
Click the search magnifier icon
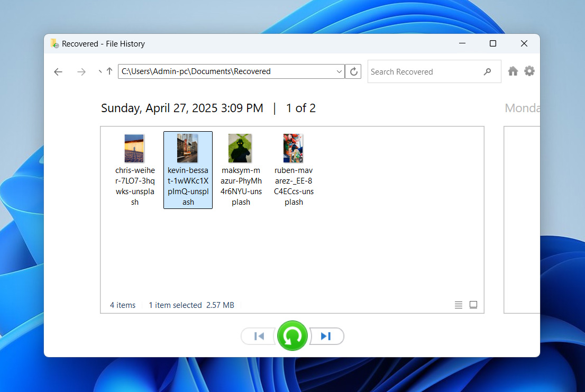click(x=487, y=71)
